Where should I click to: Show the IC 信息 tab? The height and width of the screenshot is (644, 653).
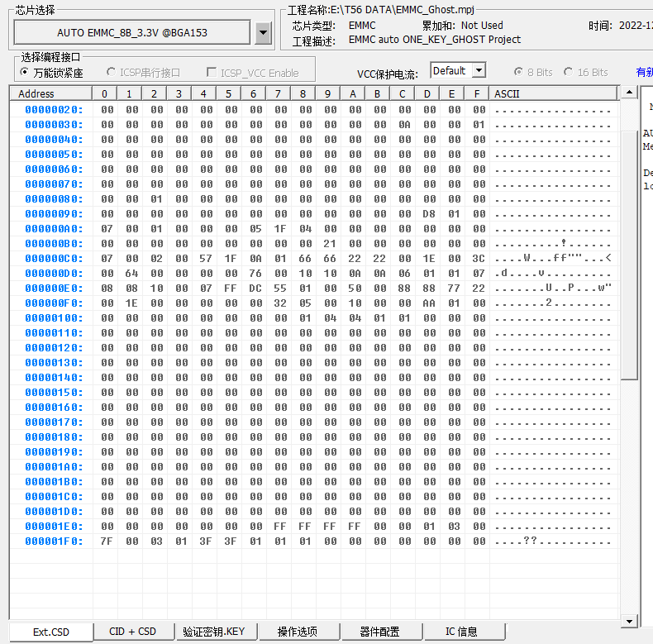(x=461, y=632)
